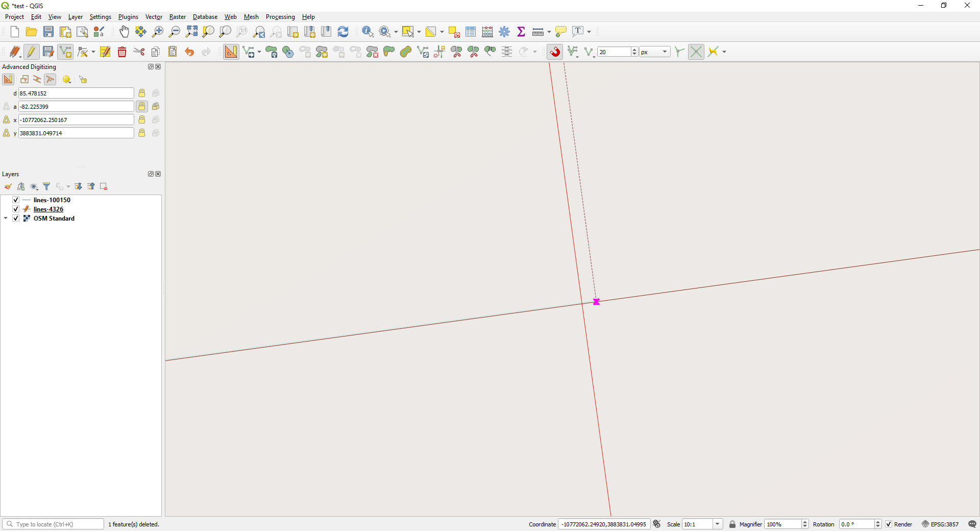Open the Measure tool dropdown arrow
Viewport: 980px width, 531px height.
(x=549, y=32)
